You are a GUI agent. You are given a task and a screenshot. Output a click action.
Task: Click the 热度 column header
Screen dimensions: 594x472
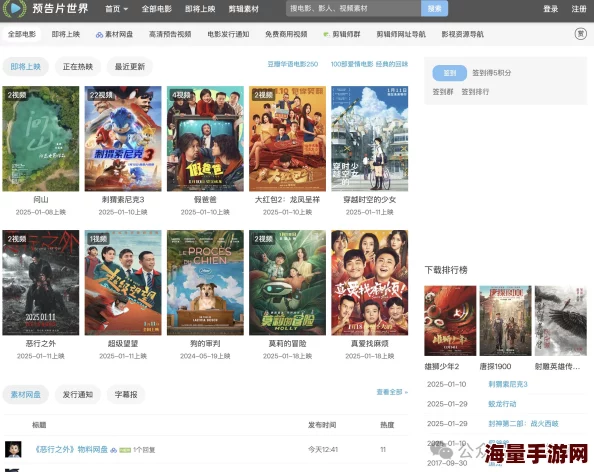(x=387, y=425)
